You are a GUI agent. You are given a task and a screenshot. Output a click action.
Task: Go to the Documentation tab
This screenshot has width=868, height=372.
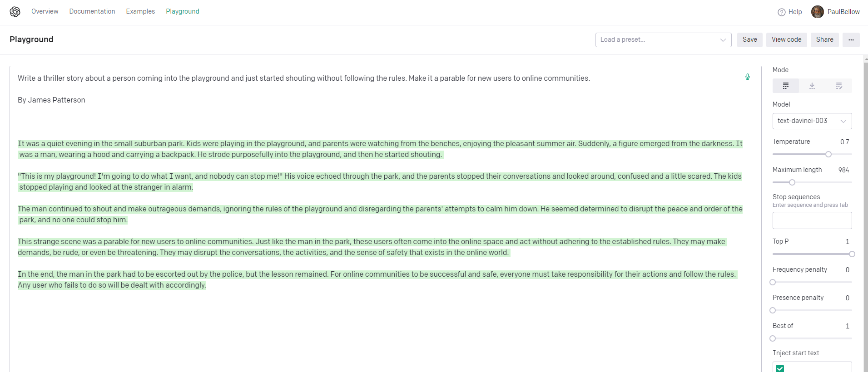[92, 11]
